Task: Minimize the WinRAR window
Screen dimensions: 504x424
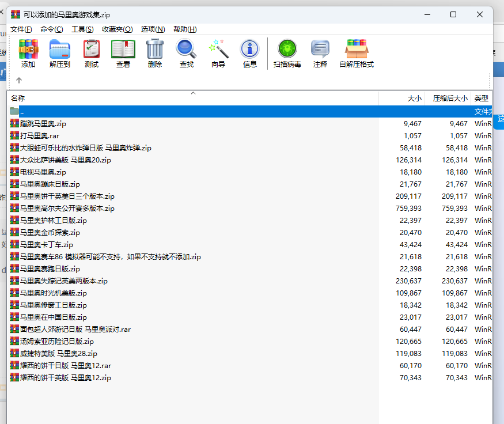Action: [x=427, y=14]
